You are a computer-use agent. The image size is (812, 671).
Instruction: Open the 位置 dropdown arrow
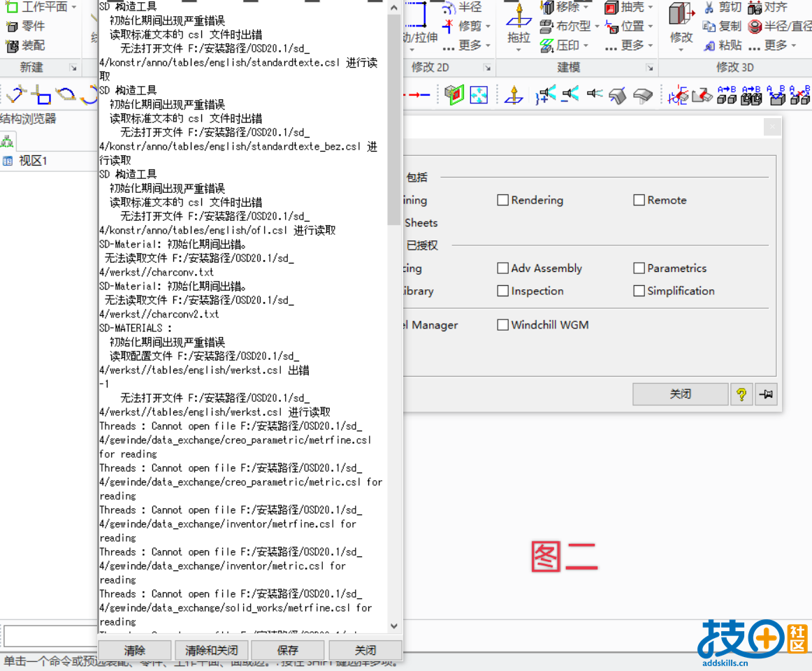click(x=651, y=27)
